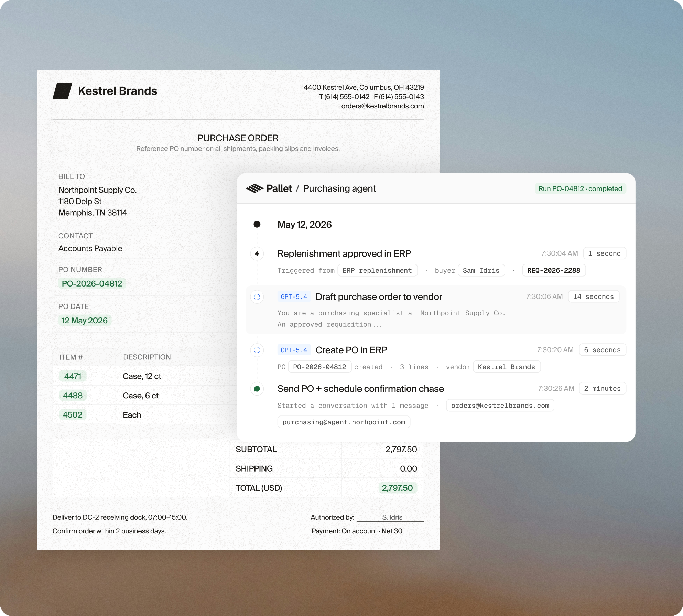Screen dimensions: 683x616
Task: Open the Run PO-04812 completed status badge
Action: pos(580,188)
